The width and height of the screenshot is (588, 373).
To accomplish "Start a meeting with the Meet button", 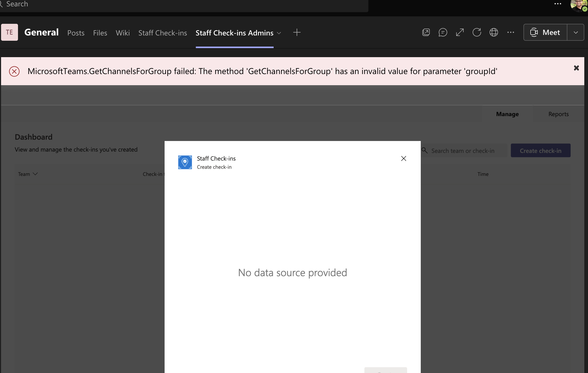I will coord(545,32).
